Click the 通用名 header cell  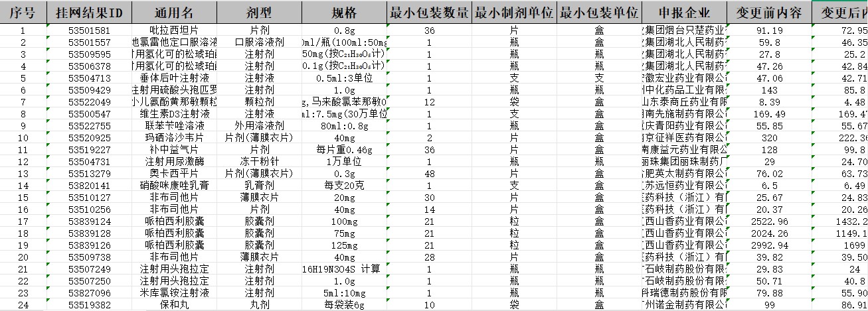[x=174, y=13]
